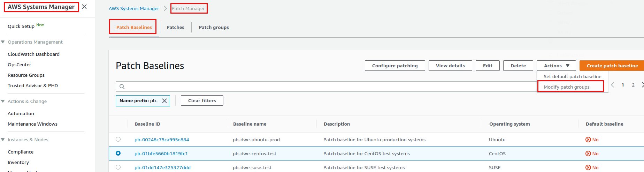Select radio button for pb-dwe-ubuntu-prod
The width and height of the screenshot is (644, 172).
118,139
